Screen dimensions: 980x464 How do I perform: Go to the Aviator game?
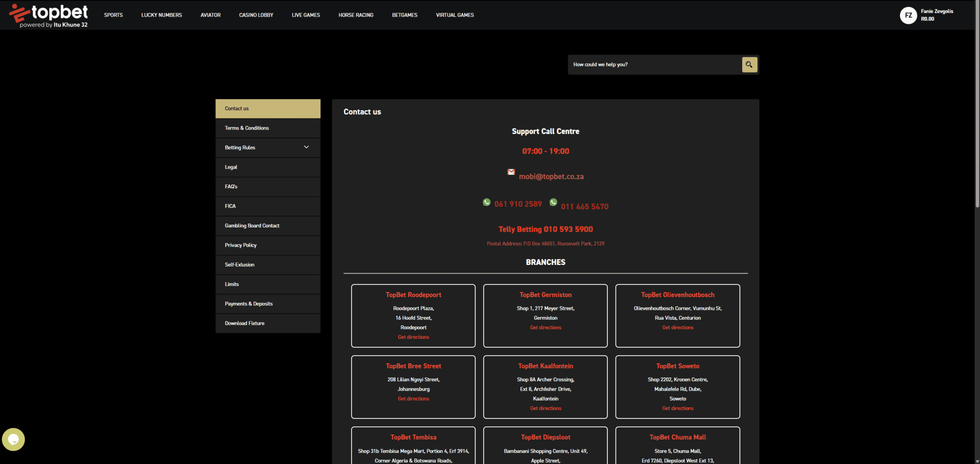[x=210, y=15]
